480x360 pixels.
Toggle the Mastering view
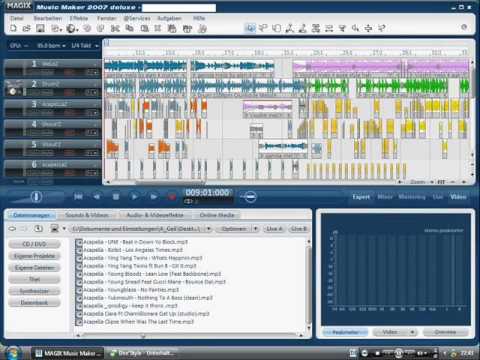click(412, 197)
